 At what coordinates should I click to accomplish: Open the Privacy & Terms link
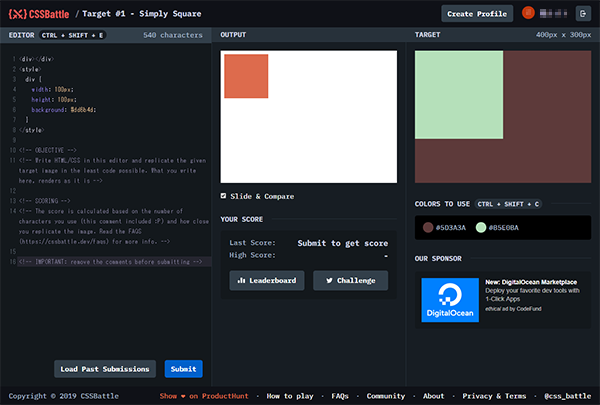pyautogui.click(x=494, y=396)
